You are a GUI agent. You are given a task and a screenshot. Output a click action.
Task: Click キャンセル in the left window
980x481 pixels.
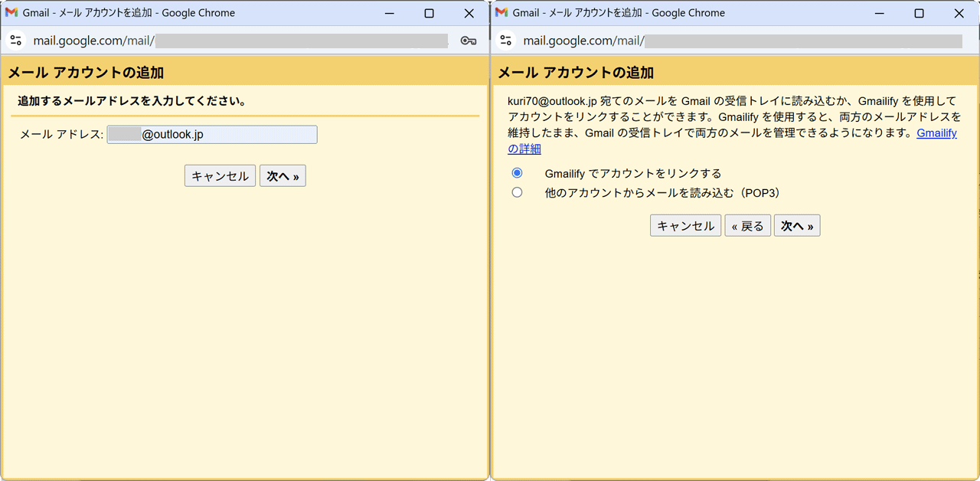pyautogui.click(x=220, y=176)
